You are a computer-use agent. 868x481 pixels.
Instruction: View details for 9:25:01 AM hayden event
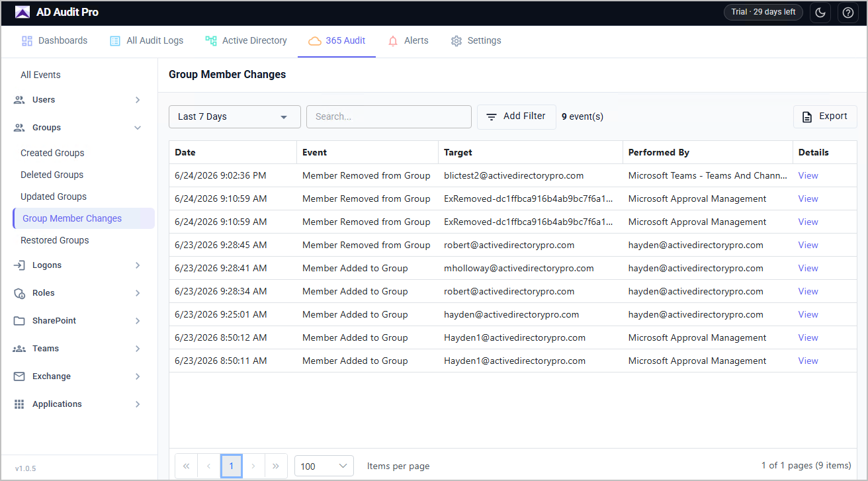click(x=808, y=314)
